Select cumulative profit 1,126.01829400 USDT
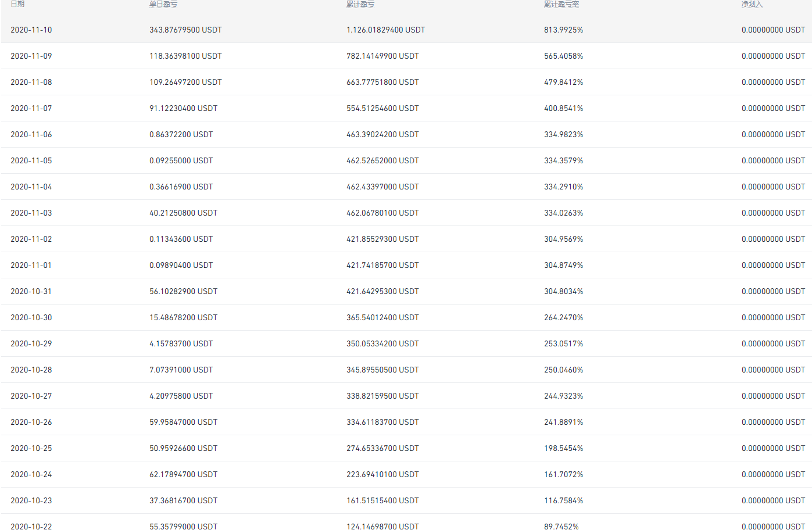 (x=386, y=30)
